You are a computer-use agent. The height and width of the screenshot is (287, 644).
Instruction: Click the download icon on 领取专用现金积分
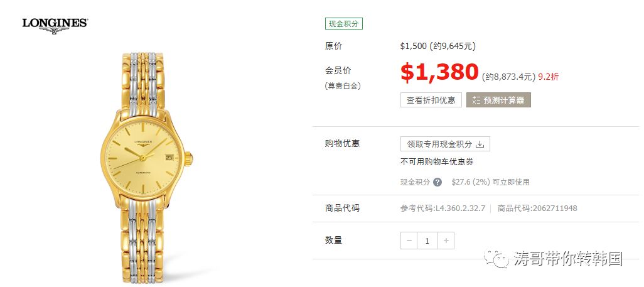tap(480, 144)
